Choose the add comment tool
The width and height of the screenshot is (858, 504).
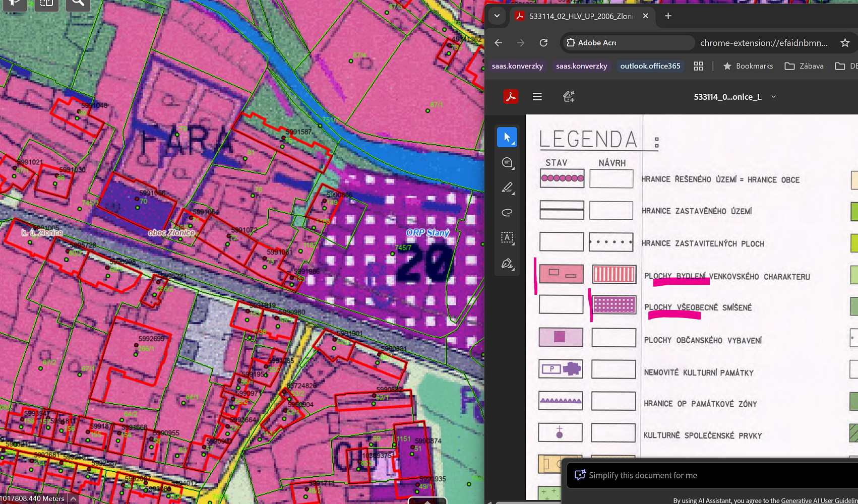(x=507, y=162)
